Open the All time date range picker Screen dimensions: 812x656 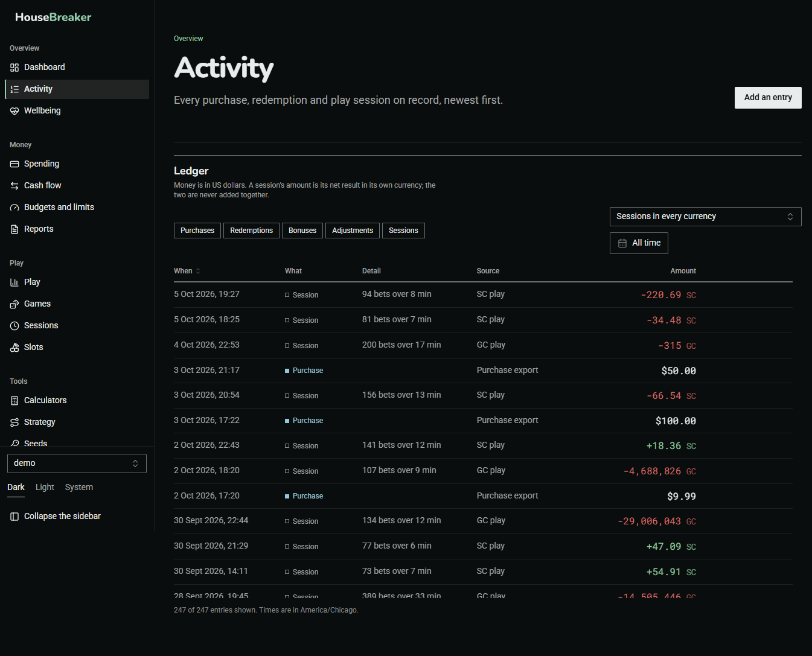[x=639, y=243]
